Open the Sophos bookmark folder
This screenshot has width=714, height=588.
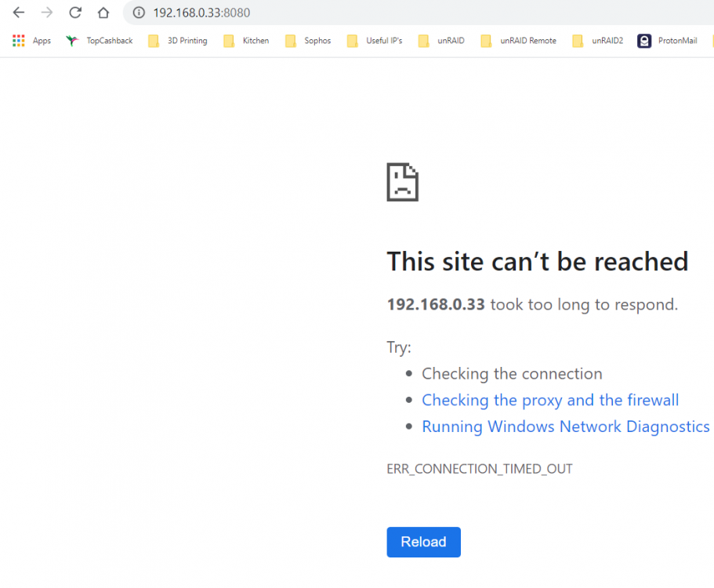tap(308, 41)
